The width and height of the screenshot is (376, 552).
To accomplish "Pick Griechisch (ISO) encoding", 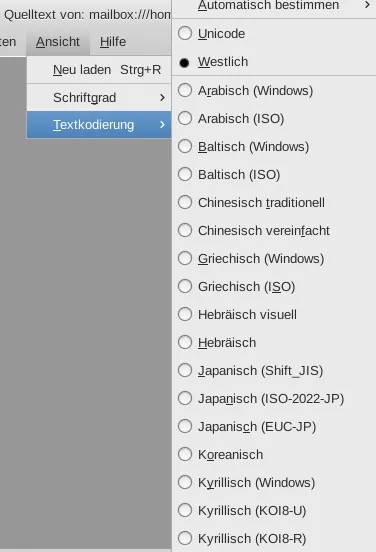I will (274, 287).
